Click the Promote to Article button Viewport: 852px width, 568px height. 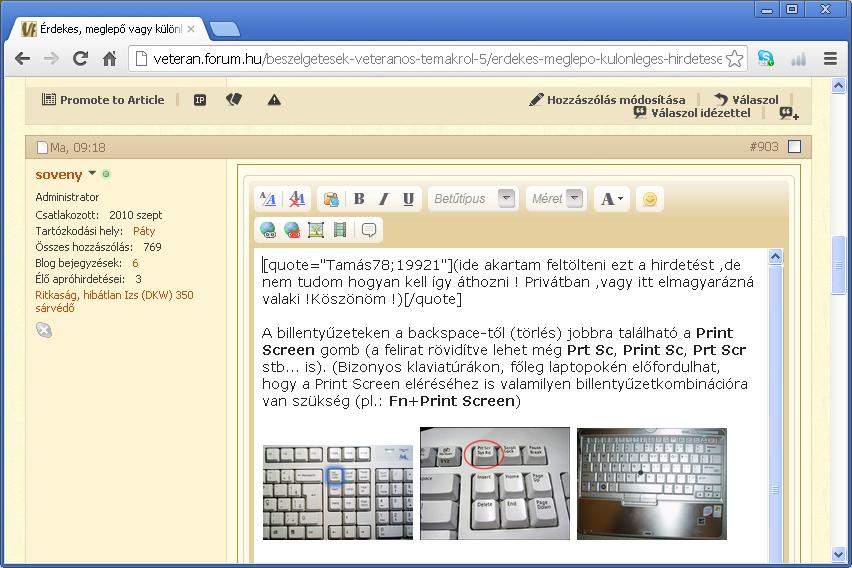(x=103, y=100)
